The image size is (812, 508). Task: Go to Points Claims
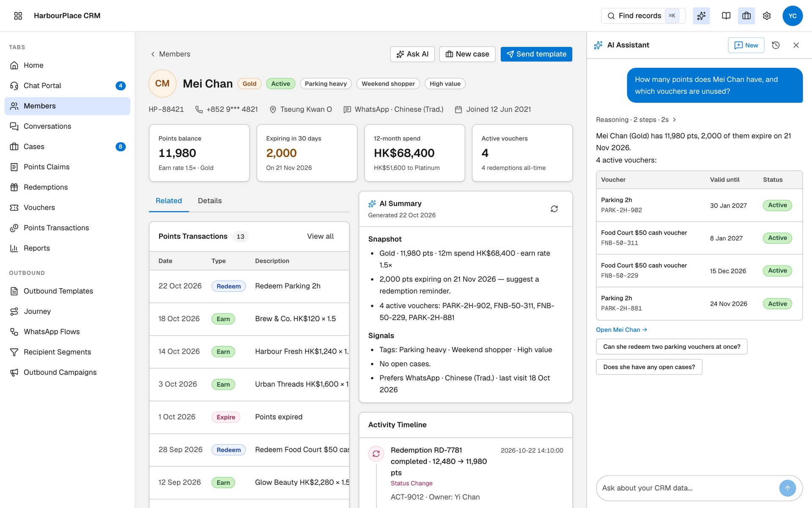pyautogui.click(x=68, y=167)
